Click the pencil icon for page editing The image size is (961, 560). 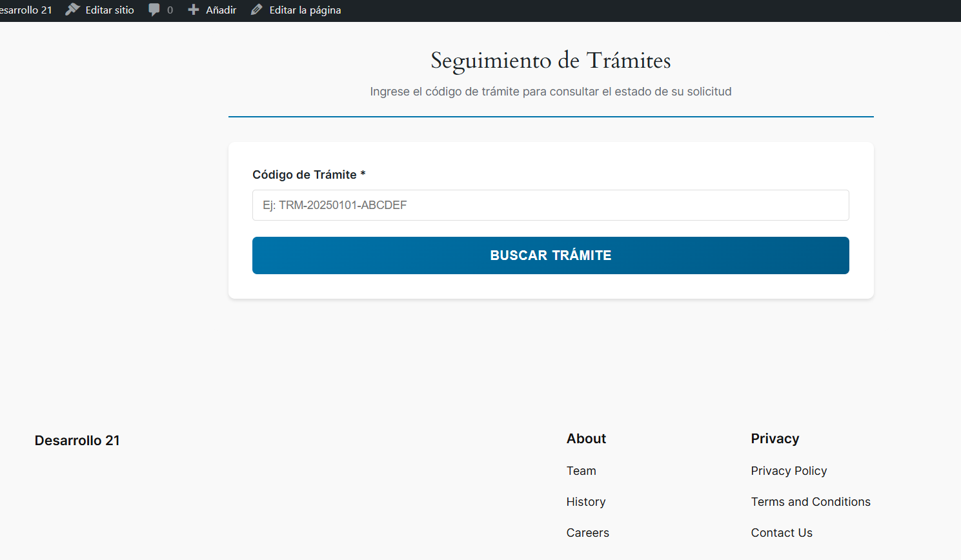coord(257,10)
